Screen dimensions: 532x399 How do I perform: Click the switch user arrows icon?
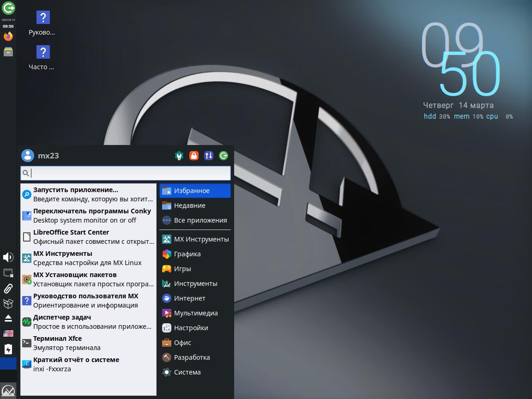coord(209,156)
